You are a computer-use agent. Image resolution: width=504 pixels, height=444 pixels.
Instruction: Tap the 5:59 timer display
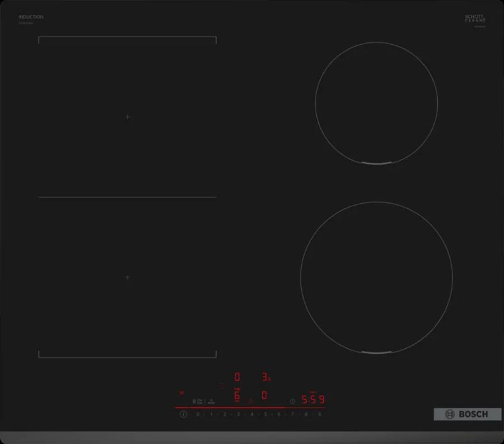point(312,400)
